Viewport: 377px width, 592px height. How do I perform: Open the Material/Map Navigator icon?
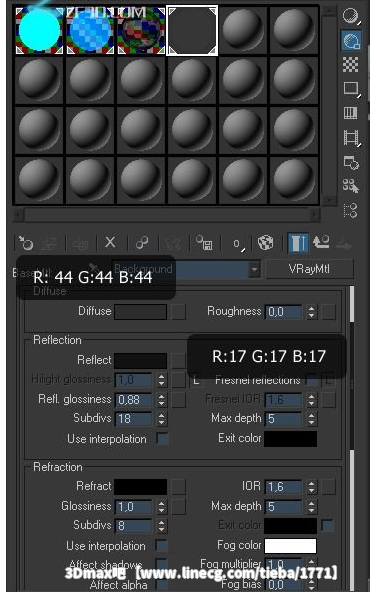point(351,211)
